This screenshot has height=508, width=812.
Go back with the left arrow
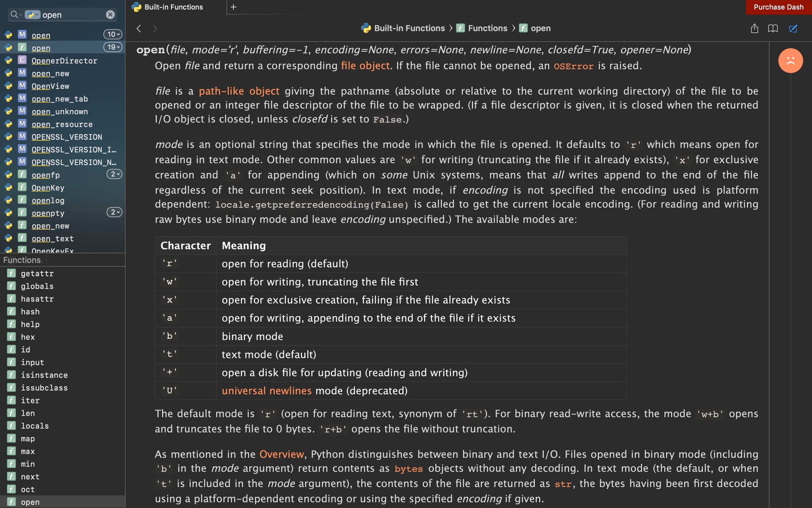click(139, 28)
